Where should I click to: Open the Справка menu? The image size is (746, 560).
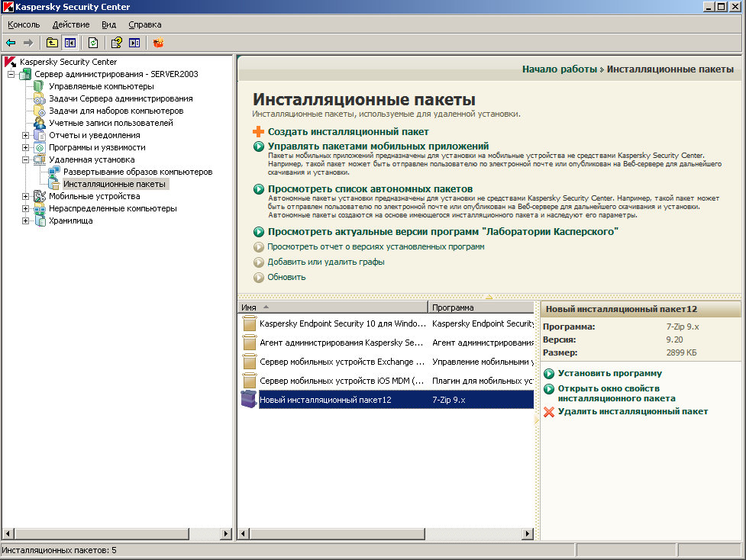145,24
